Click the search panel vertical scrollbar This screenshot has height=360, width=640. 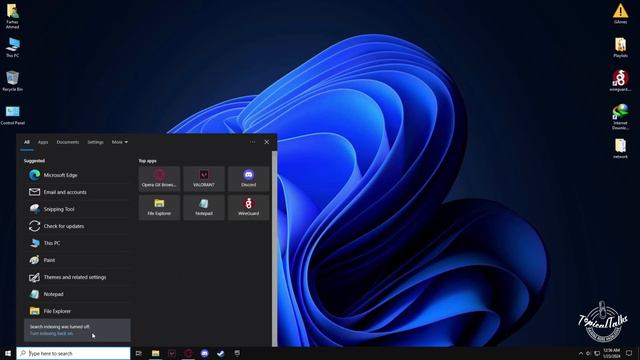coord(274,248)
